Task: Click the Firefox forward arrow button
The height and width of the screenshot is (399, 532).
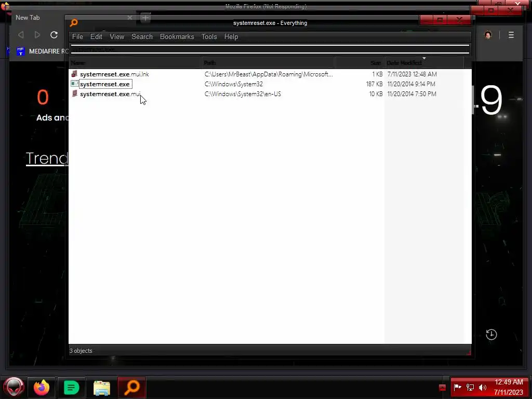Action: point(37,35)
